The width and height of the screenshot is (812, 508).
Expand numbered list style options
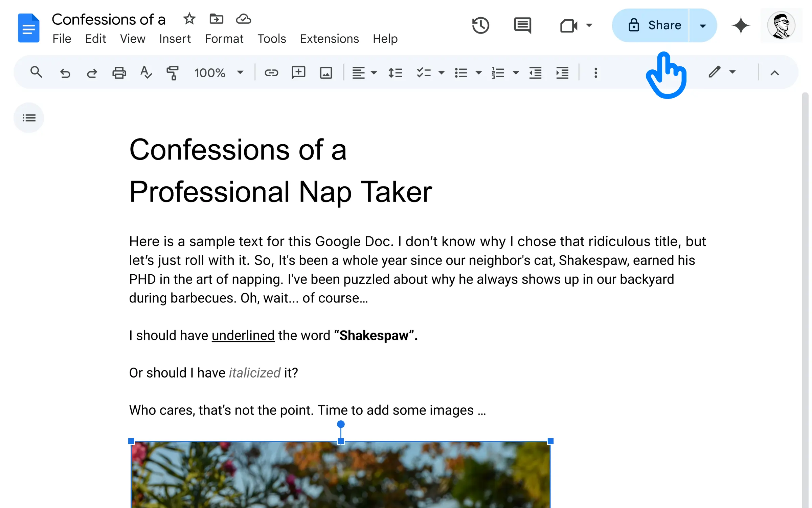tap(516, 73)
